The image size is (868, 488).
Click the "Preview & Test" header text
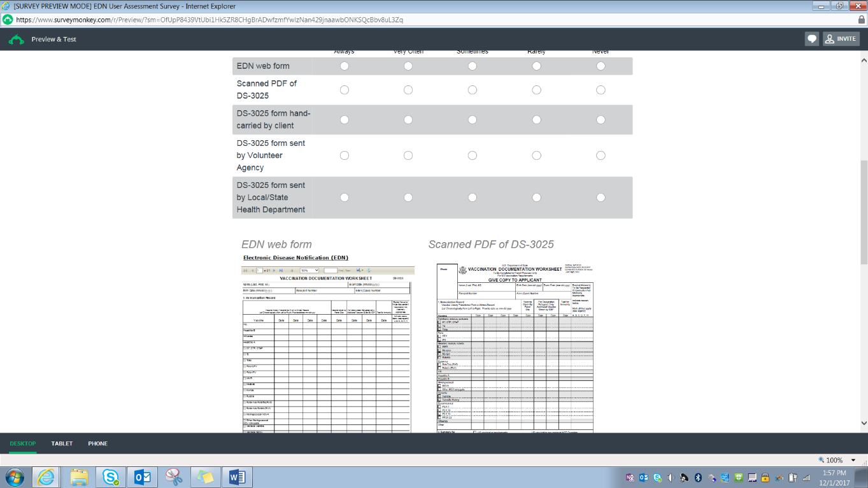pos(54,39)
